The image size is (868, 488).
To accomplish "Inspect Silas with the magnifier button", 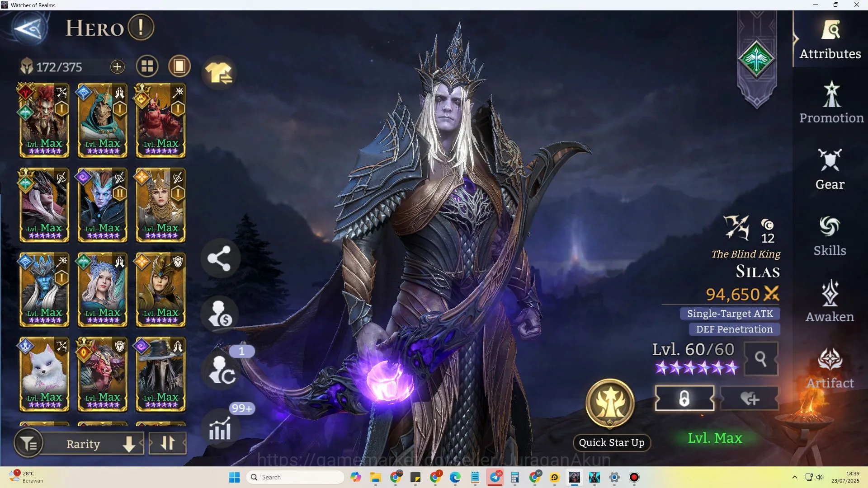I will [761, 359].
